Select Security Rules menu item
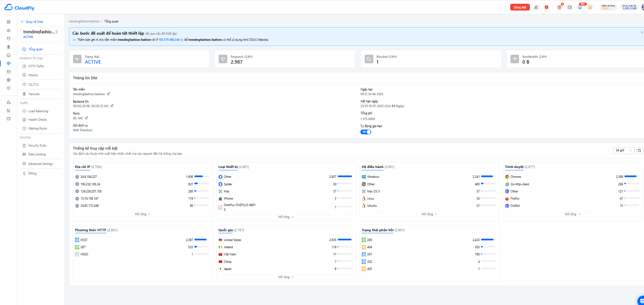Image resolution: width=644 pixels, height=305 pixels. tap(37, 146)
